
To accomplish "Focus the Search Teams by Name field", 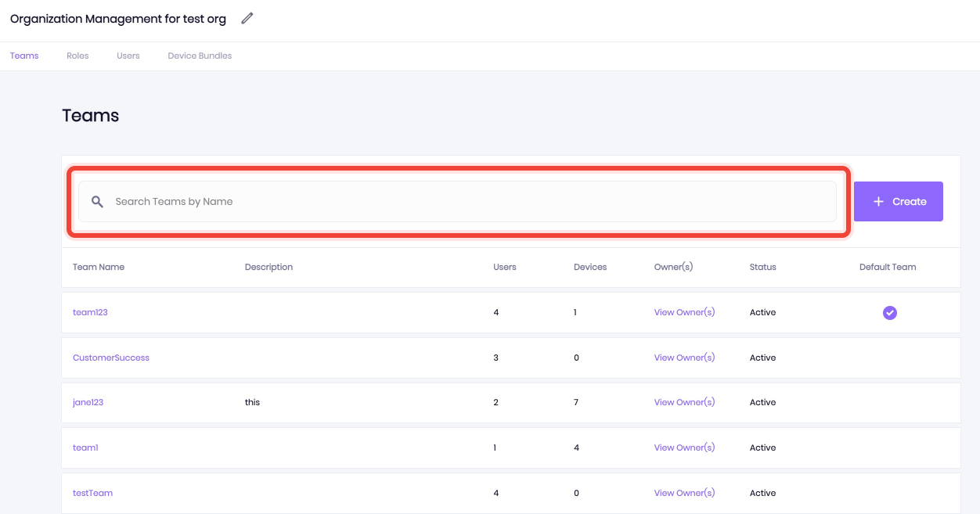I will tap(457, 202).
